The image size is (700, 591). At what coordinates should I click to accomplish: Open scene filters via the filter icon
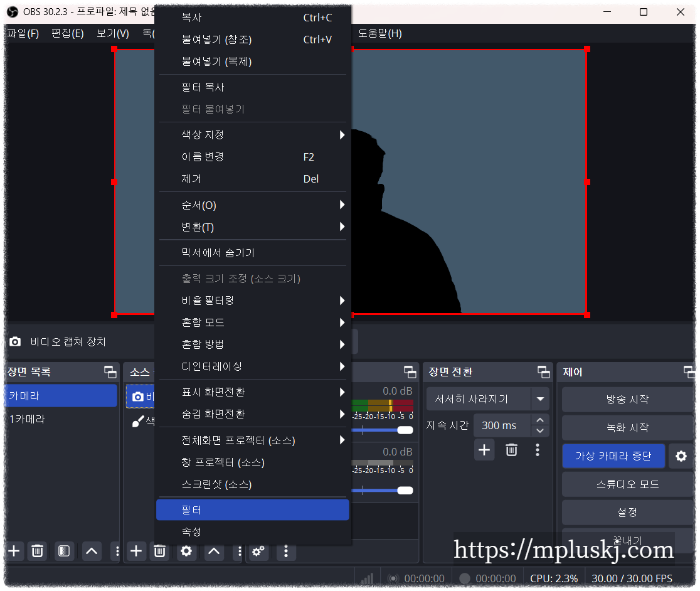65,551
